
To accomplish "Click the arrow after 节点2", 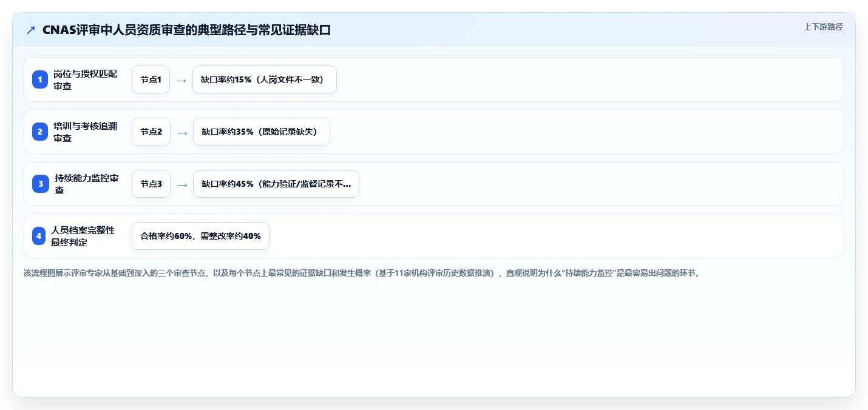I will 181,132.
